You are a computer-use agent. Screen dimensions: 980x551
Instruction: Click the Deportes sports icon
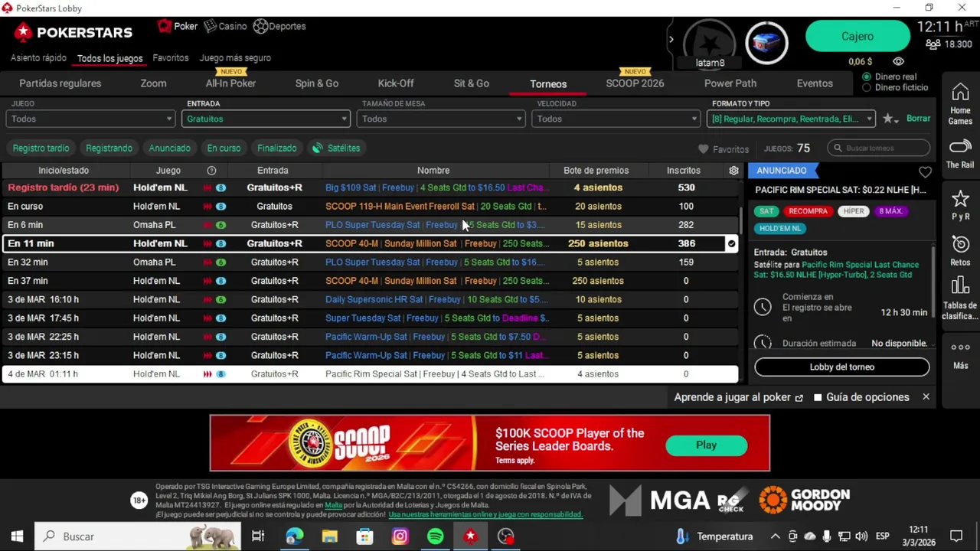click(260, 26)
